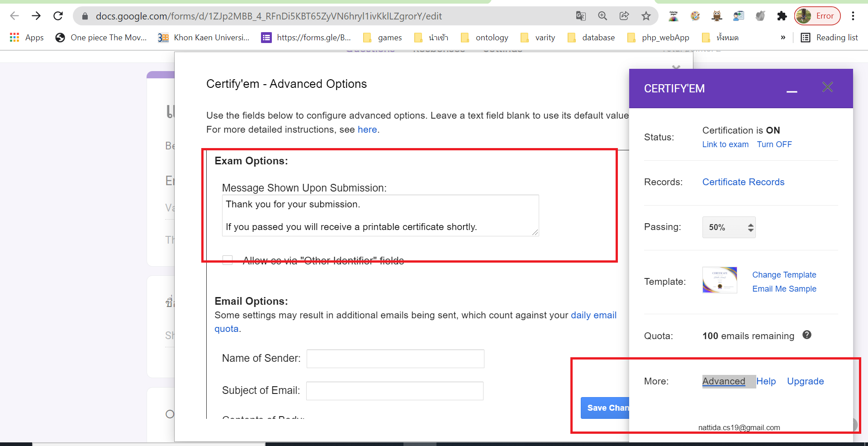The width and height of the screenshot is (868, 446).
Task: Open the 'here' instructions link
Action: (x=367, y=129)
